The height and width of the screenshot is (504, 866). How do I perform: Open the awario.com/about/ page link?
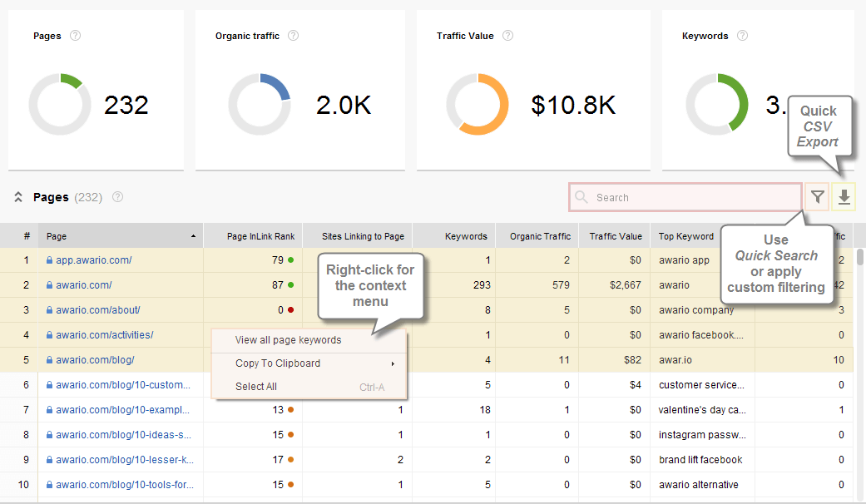coord(98,310)
